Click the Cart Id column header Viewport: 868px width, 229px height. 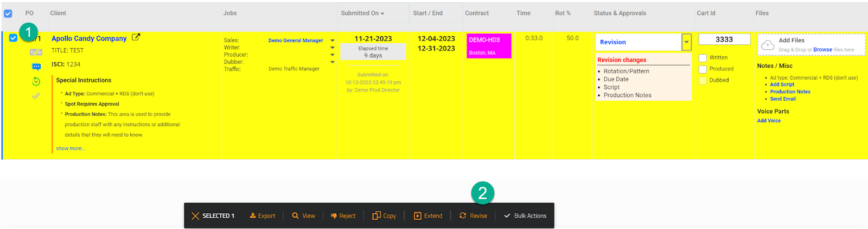706,13
